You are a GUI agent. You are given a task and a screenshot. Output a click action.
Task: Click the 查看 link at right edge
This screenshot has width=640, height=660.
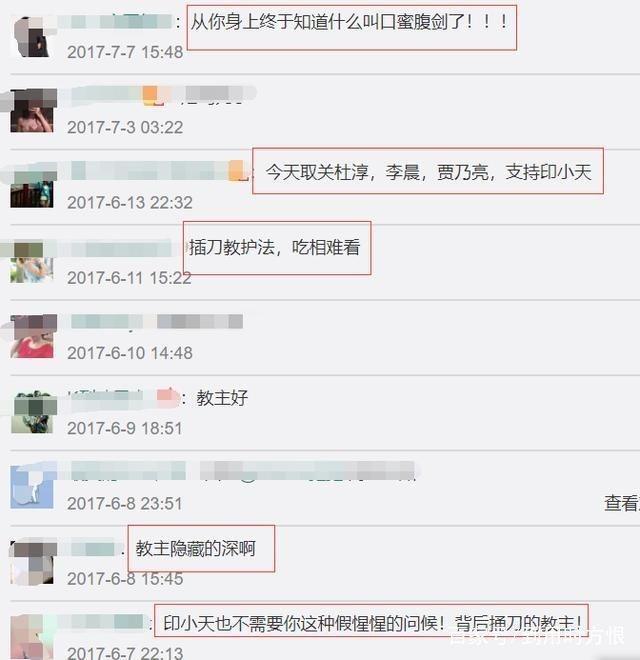point(622,503)
